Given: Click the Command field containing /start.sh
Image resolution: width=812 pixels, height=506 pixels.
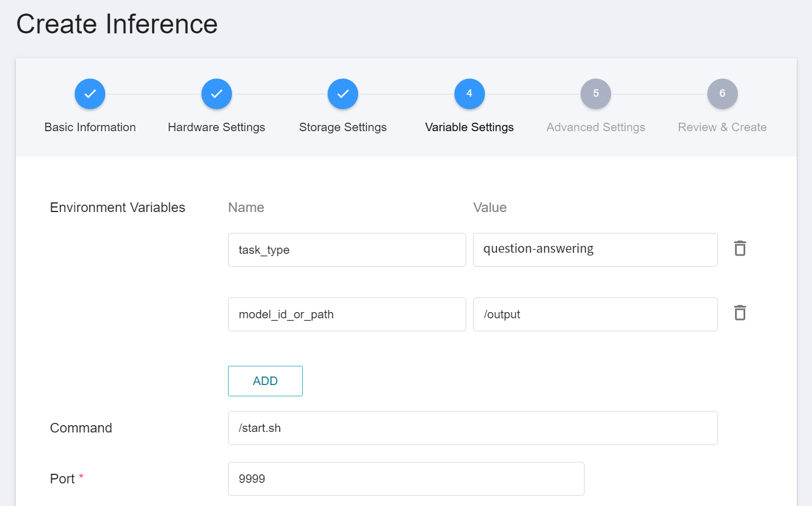Looking at the screenshot, I should (x=473, y=428).
